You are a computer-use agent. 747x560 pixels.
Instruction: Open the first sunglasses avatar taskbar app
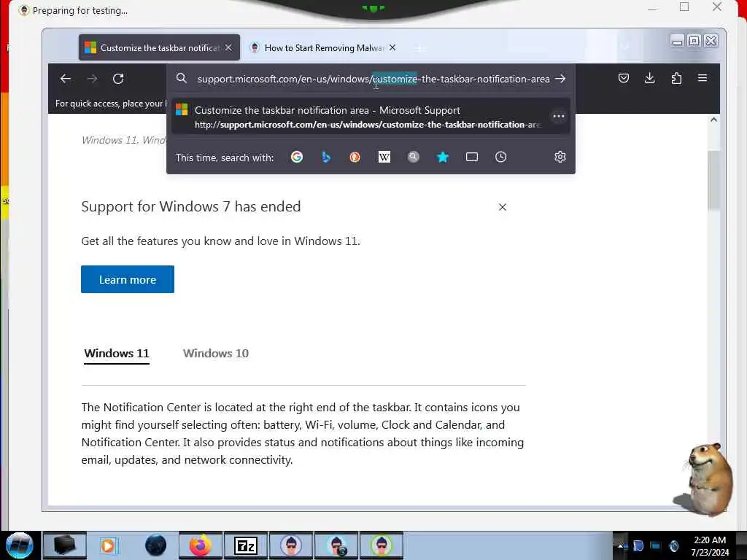[x=292, y=545]
